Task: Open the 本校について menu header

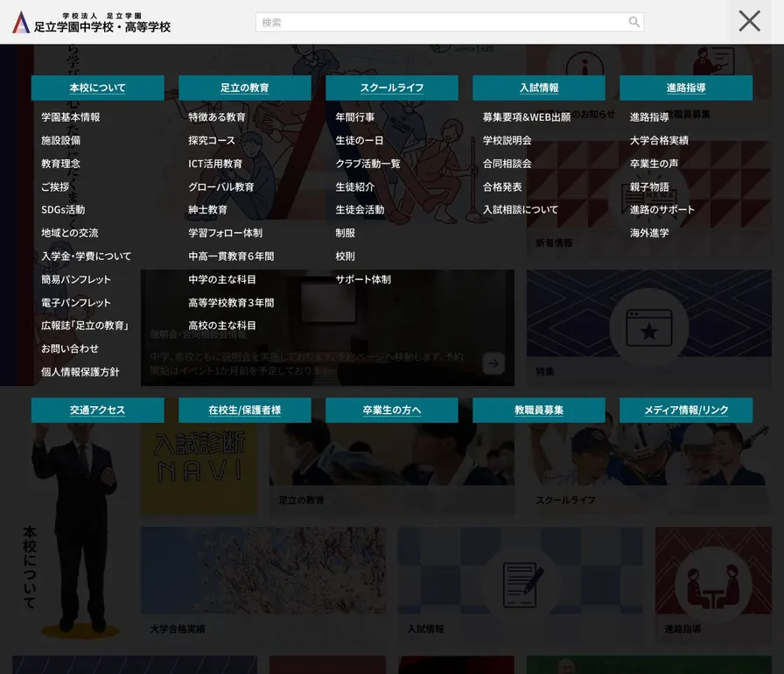Action: [x=97, y=88]
